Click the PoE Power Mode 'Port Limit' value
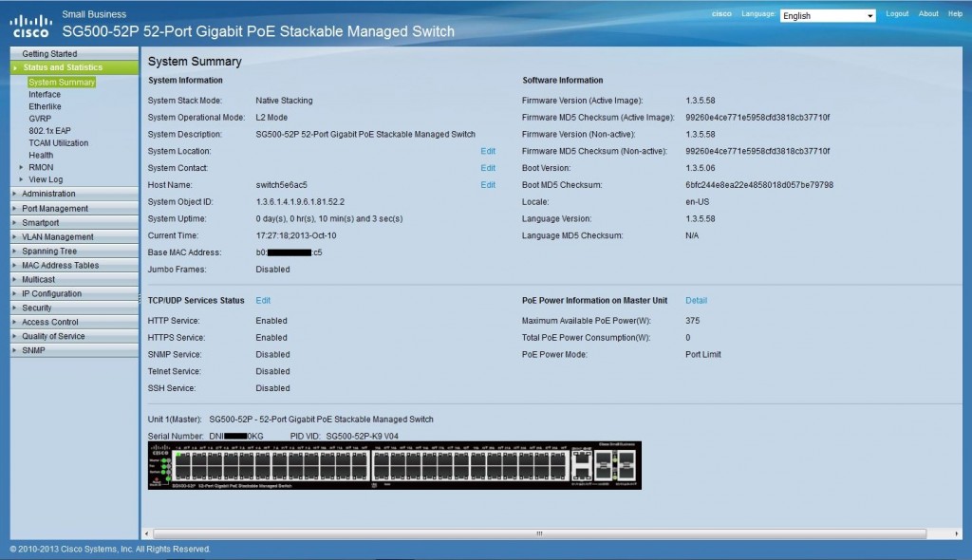 click(x=703, y=355)
